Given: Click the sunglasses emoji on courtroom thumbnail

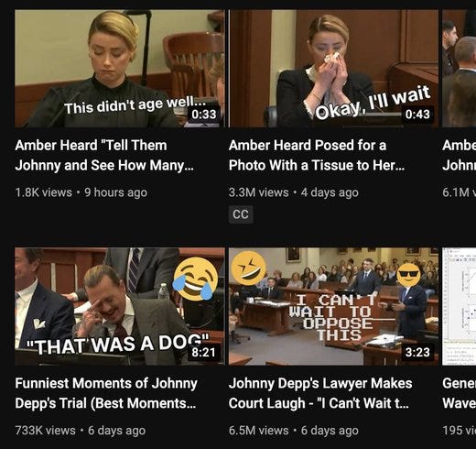Looking at the screenshot, I should tap(408, 275).
